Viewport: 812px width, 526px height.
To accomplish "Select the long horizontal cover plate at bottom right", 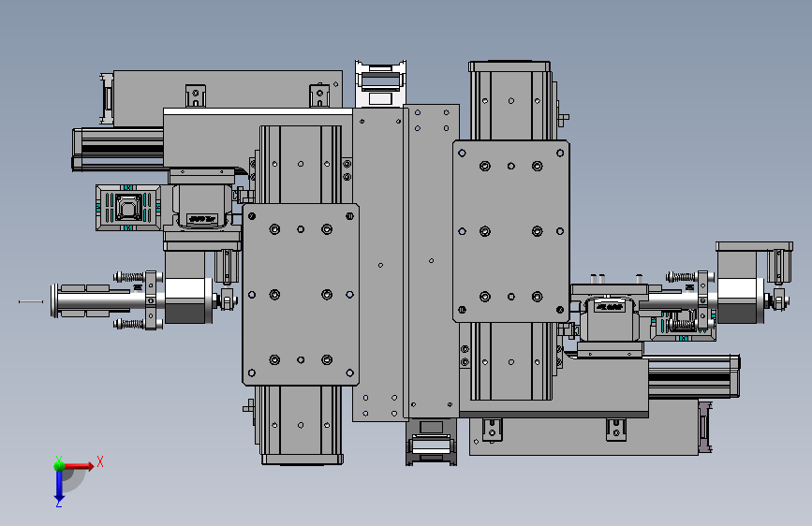I will [583, 436].
